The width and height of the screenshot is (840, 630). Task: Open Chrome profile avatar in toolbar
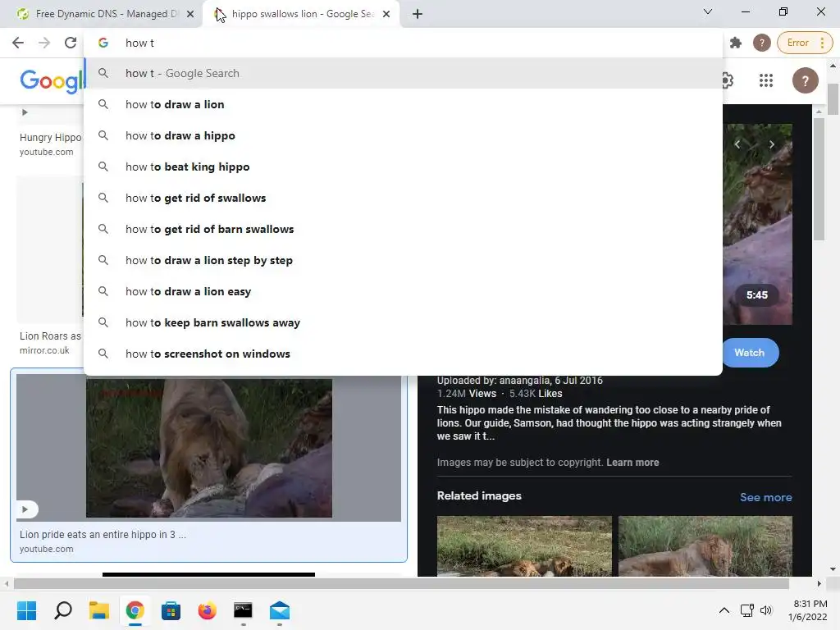coord(761,43)
